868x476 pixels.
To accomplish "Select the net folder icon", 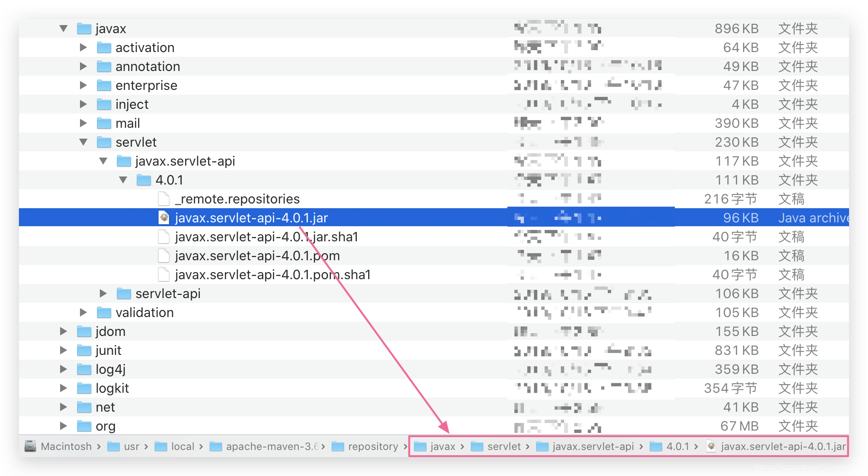I will coord(84,407).
